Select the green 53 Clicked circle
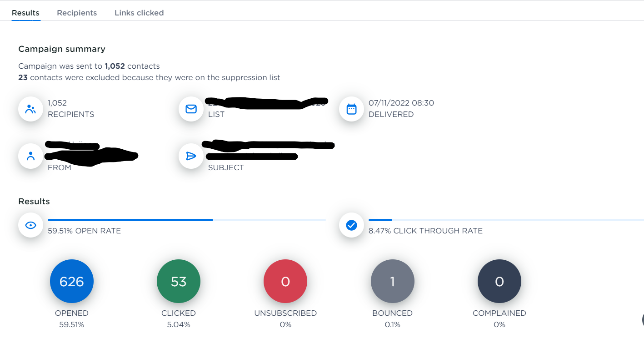 pos(179,282)
